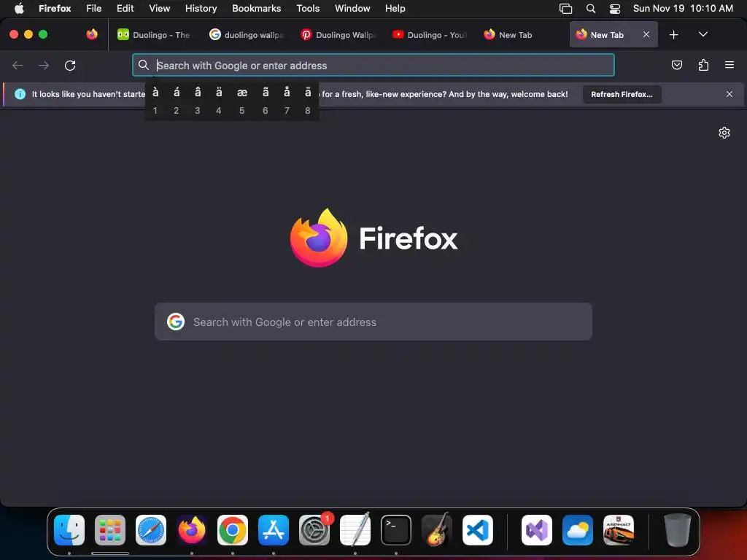Image resolution: width=747 pixels, height=560 pixels.
Task: Open Finder from the Dock
Action: click(x=69, y=530)
